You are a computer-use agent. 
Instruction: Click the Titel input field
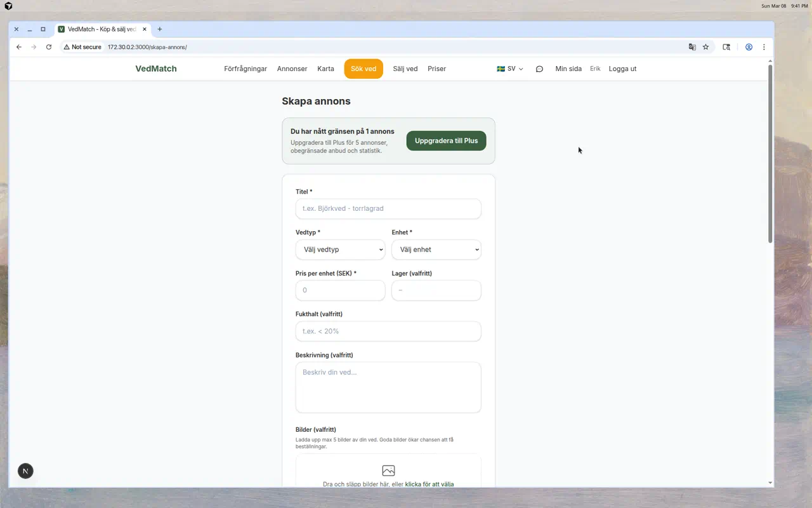[x=388, y=208]
